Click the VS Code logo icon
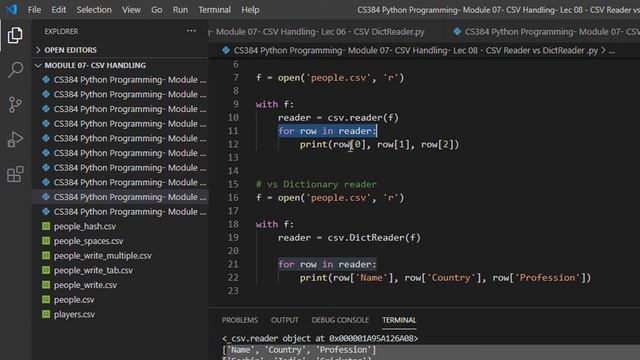The width and height of the screenshot is (640, 360). (12, 9)
